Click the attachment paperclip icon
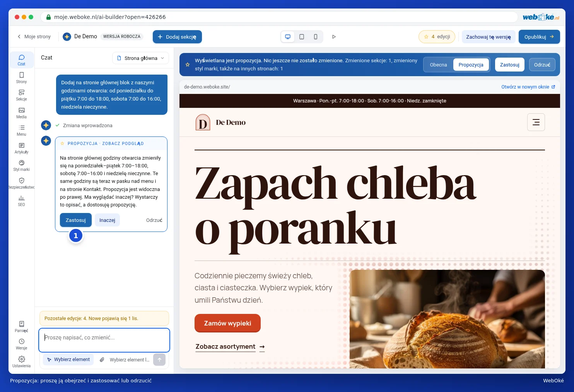This screenshot has width=574, height=392. 102,360
